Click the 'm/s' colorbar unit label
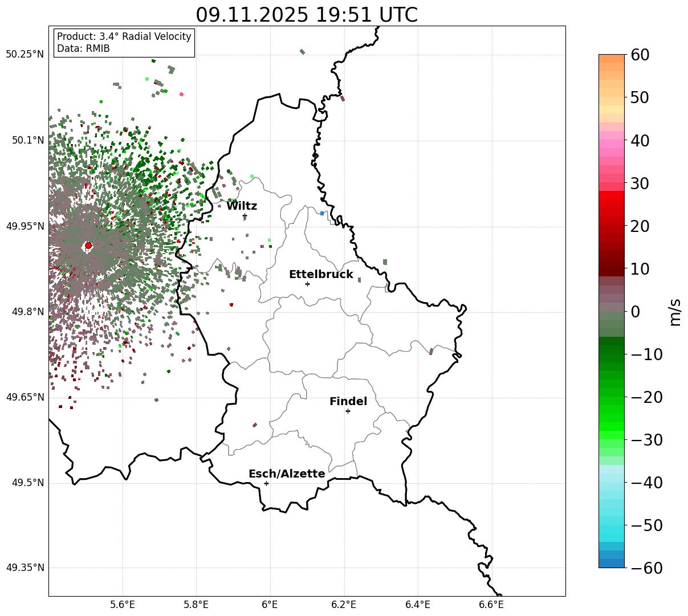Viewport: 688px width, 616px height. [675, 311]
